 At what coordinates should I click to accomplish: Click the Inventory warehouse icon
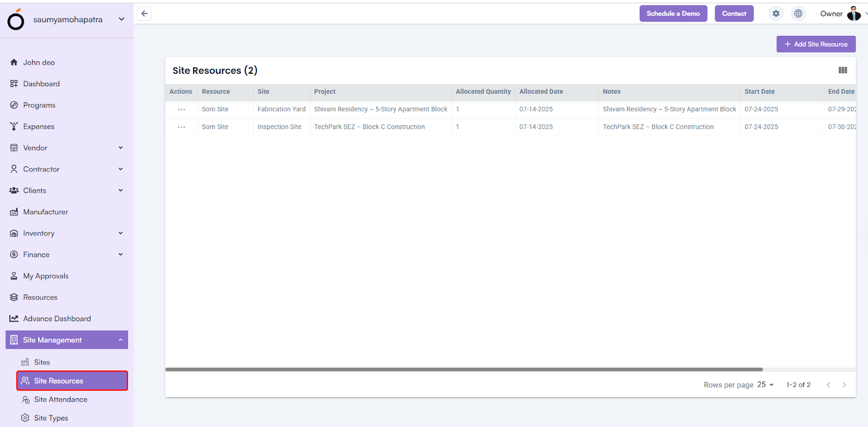14,233
